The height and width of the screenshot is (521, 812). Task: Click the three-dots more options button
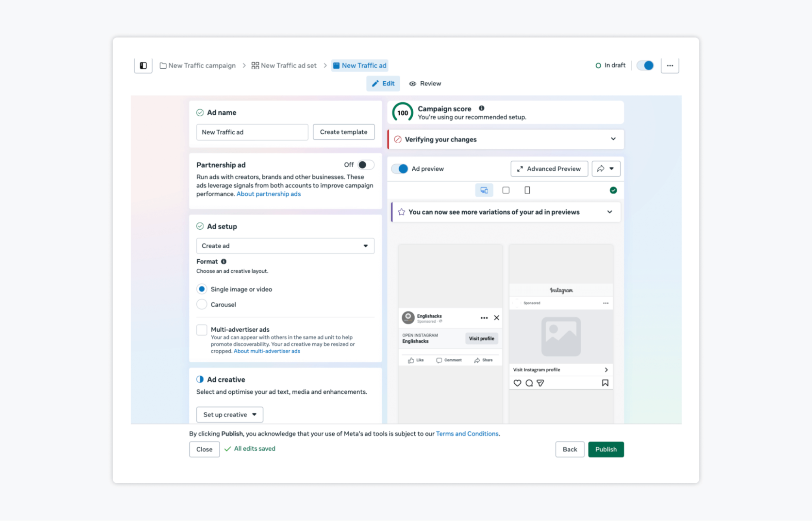670,65
